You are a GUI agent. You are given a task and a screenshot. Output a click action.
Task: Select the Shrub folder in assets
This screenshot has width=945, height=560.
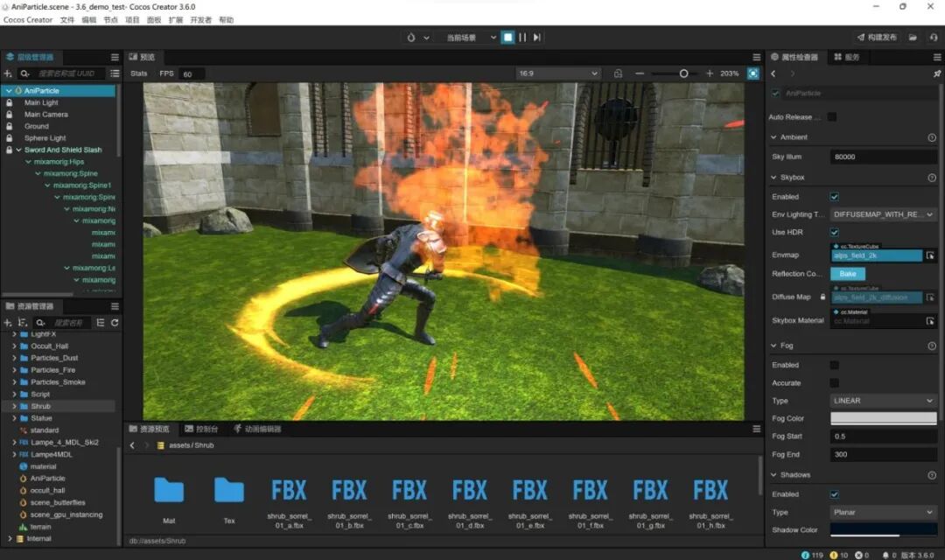pos(40,406)
